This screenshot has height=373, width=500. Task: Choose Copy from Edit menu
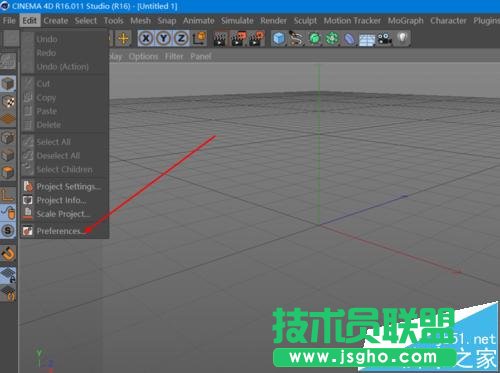(x=65, y=98)
